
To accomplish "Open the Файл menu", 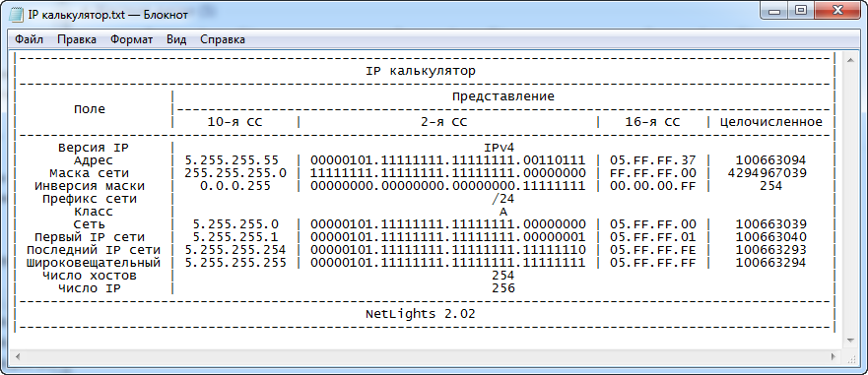I will pos(30,39).
